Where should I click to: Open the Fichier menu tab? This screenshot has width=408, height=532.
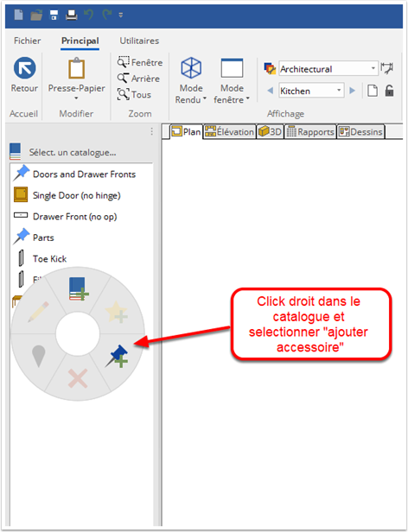pos(27,41)
